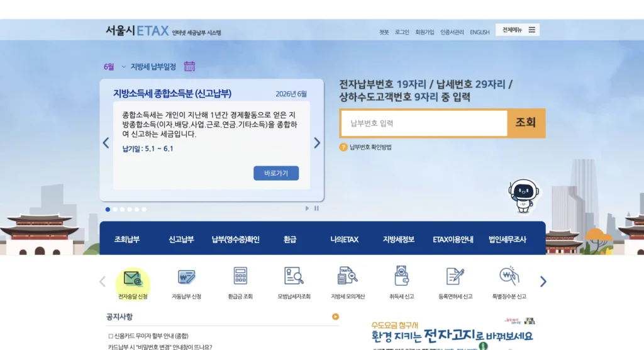
Task: Click the 로그인 link
Action: point(402,32)
